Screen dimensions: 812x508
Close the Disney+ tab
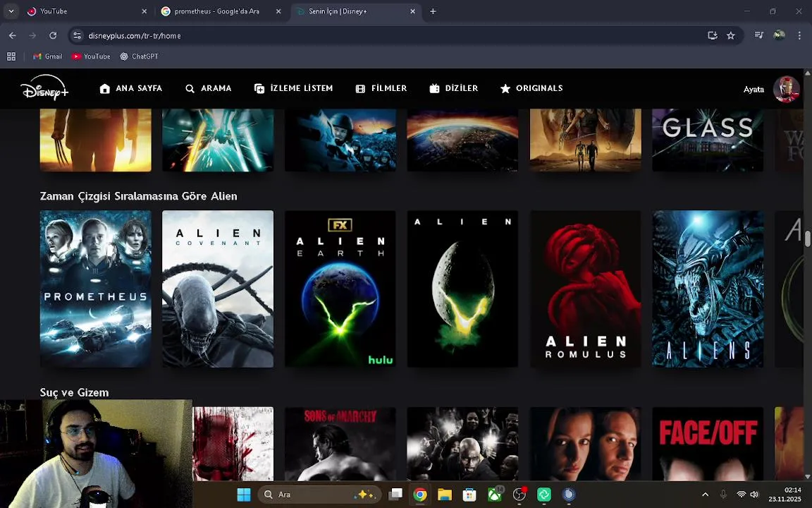pos(413,11)
